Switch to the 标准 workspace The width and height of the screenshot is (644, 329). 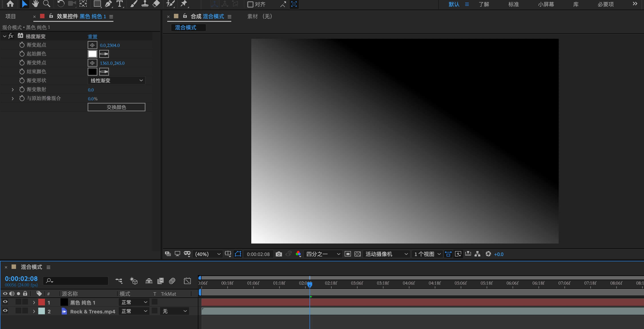(513, 4)
